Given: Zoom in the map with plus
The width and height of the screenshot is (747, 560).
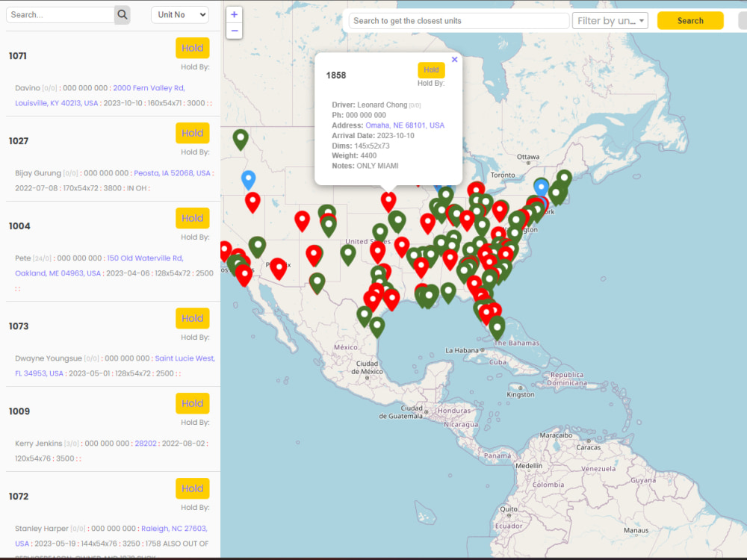Looking at the screenshot, I should click(x=234, y=15).
